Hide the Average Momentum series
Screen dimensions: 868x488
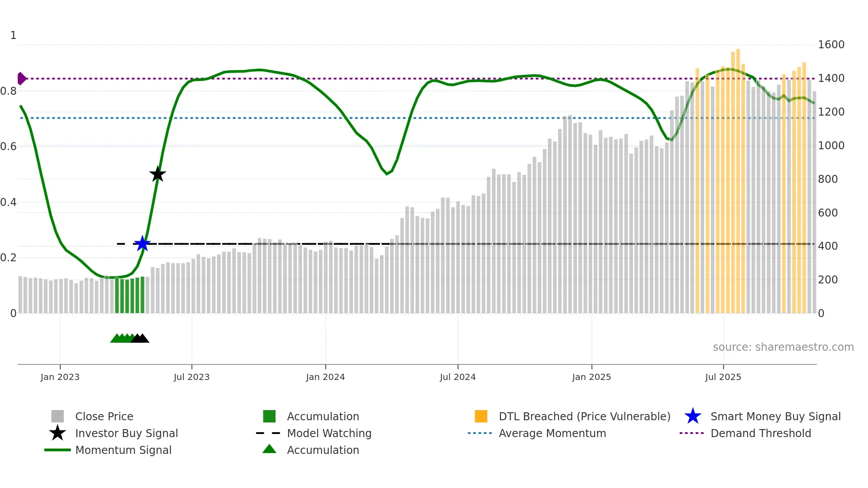pos(552,433)
